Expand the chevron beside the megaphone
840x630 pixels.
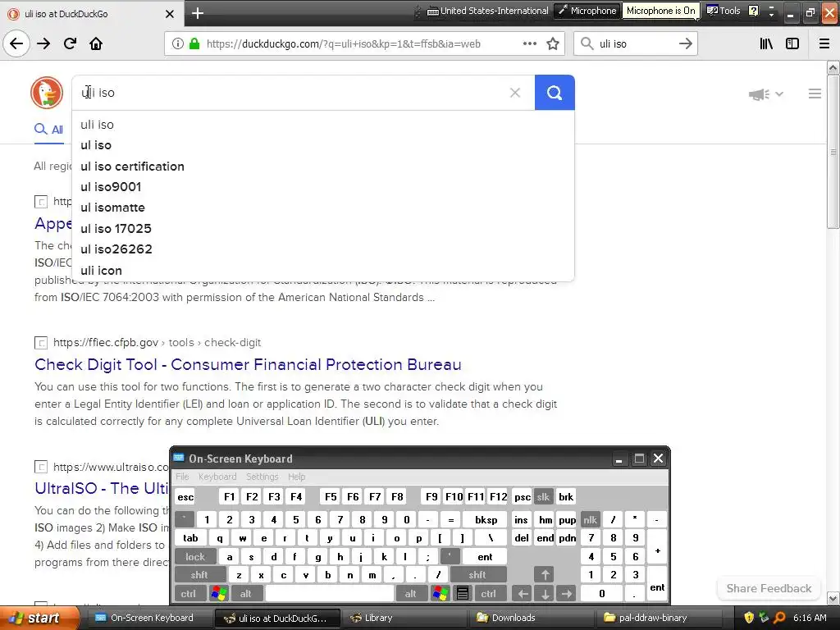point(779,94)
